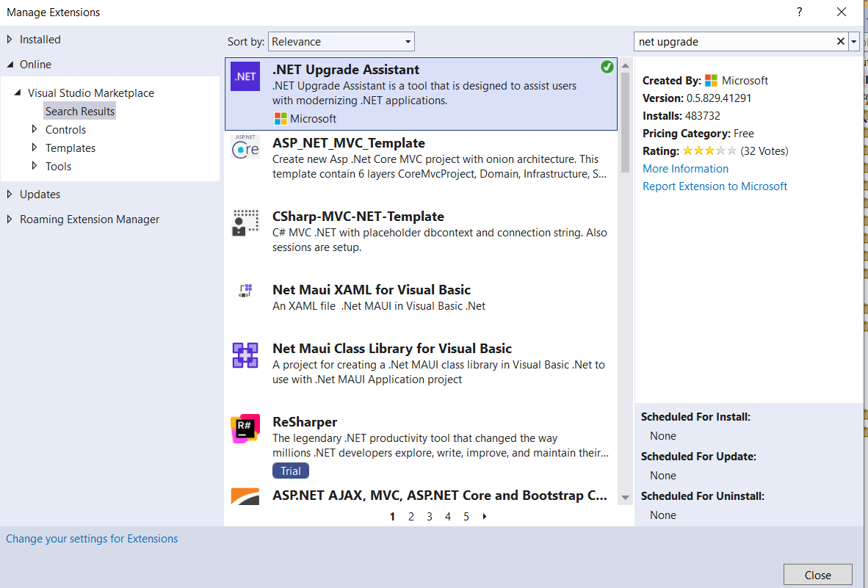The image size is (868, 588).
Task: Click the Scheduled For Update label
Action: click(x=698, y=457)
